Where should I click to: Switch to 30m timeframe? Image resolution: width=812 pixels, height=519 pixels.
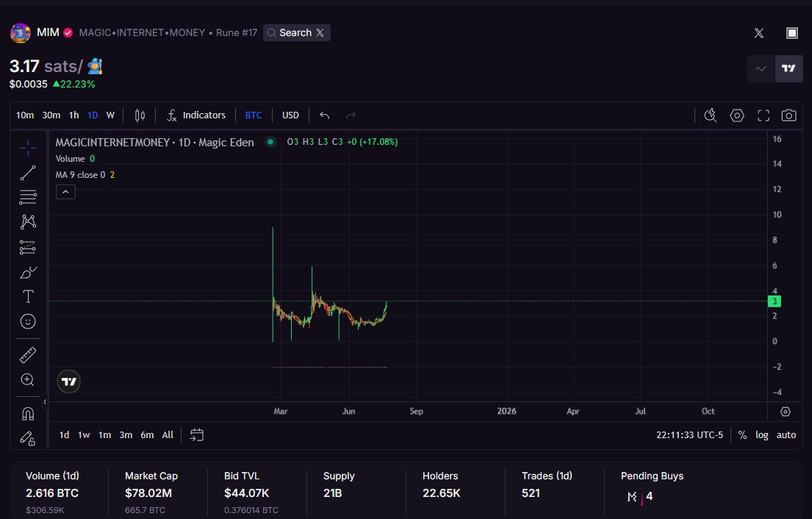click(x=51, y=115)
